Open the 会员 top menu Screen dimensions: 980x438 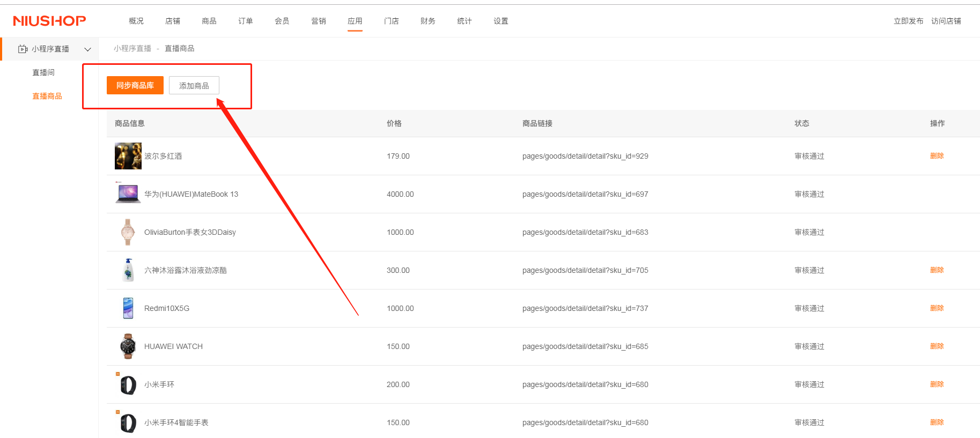[282, 21]
